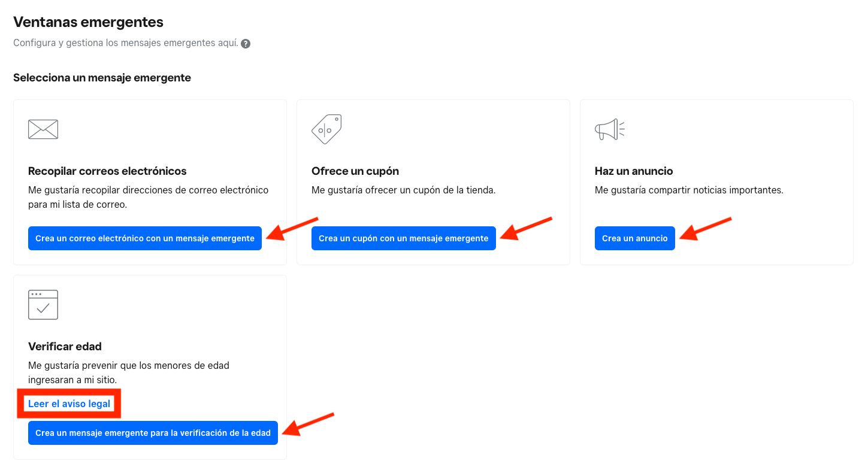Click the megaphone announcement icon

(x=610, y=129)
